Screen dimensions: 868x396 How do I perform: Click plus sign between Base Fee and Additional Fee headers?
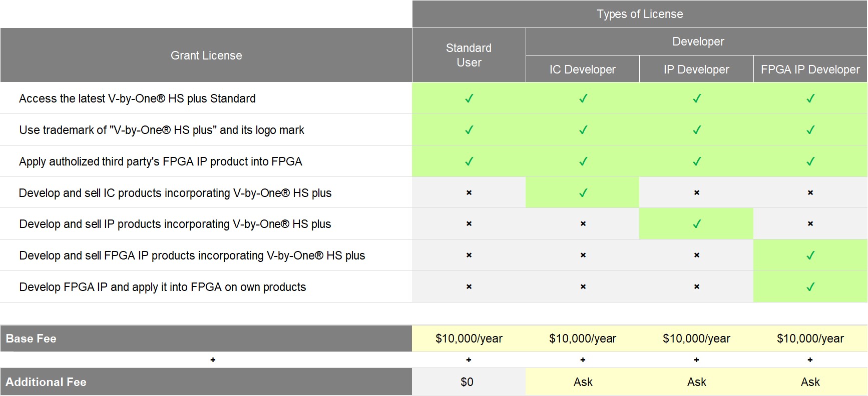click(x=213, y=359)
